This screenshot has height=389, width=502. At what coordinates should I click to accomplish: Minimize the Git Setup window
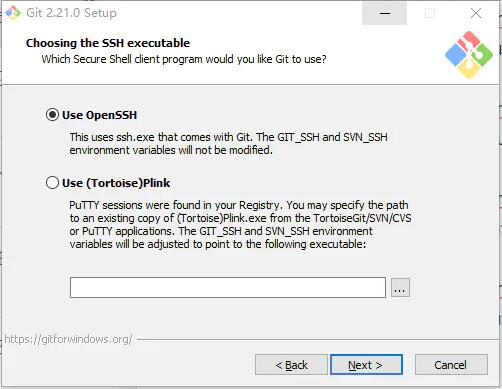[x=385, y=13]
